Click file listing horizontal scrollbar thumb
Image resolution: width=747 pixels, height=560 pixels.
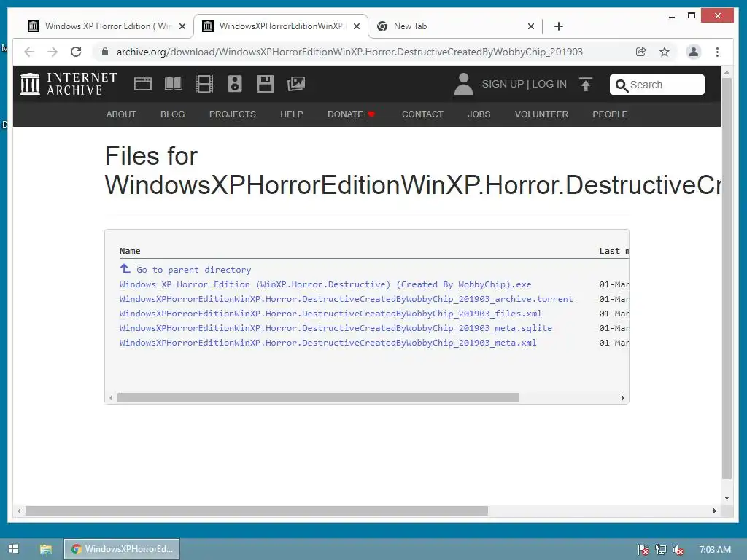click(x=318, y=397)
